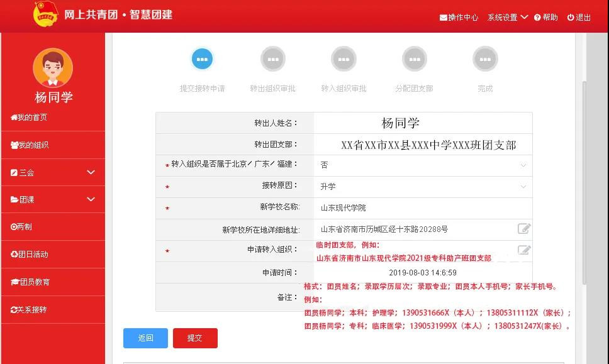Click the 转出组织审批 step icon

(x=273, y=59)
